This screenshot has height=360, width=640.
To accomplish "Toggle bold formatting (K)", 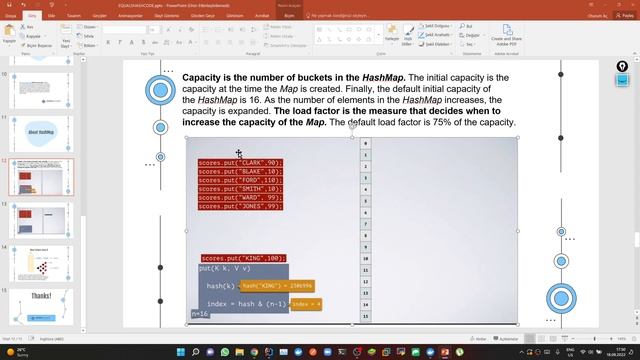I will (108, 42).
